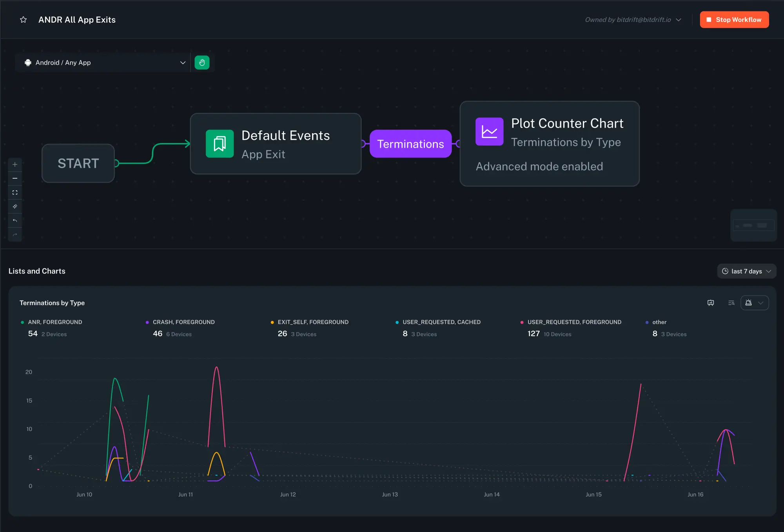The image size is (784, 532).
Task: Fit the workflow to view
Action: click(15, 192)
